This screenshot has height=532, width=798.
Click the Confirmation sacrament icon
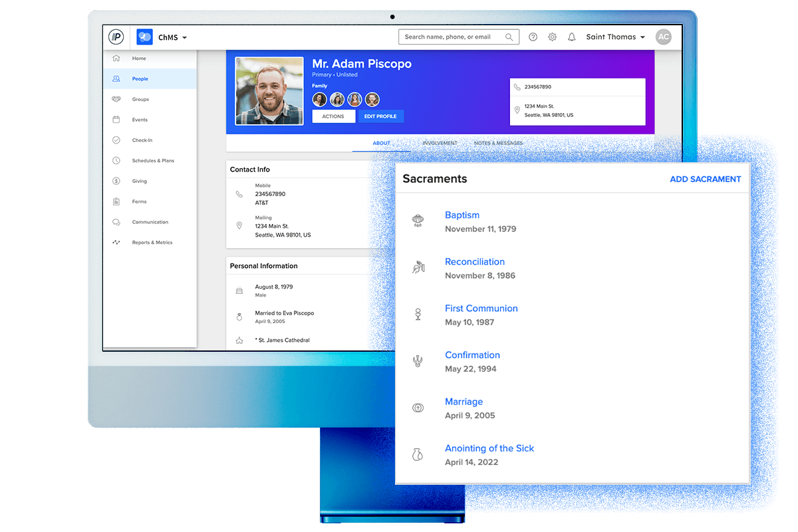[x=418, y=362]
